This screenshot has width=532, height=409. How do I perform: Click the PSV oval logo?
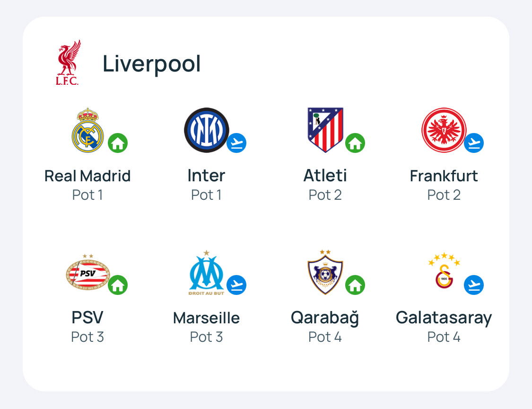87,272
